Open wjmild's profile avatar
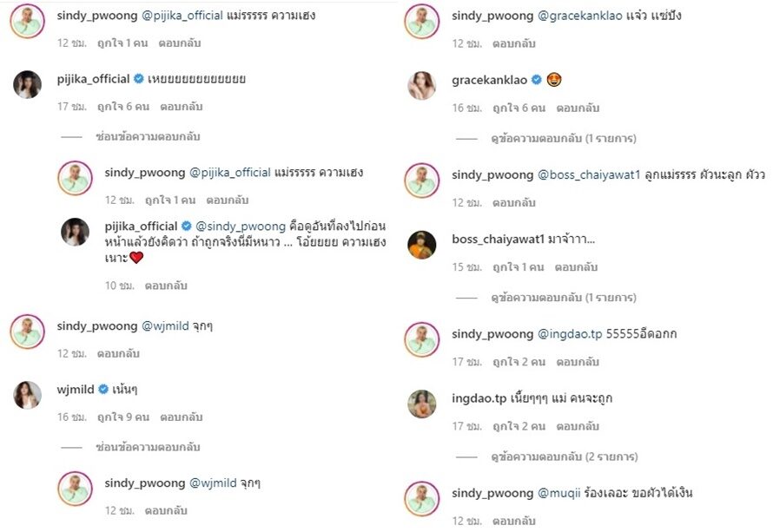This screenshot has height=532, width=773. (27, 395)
